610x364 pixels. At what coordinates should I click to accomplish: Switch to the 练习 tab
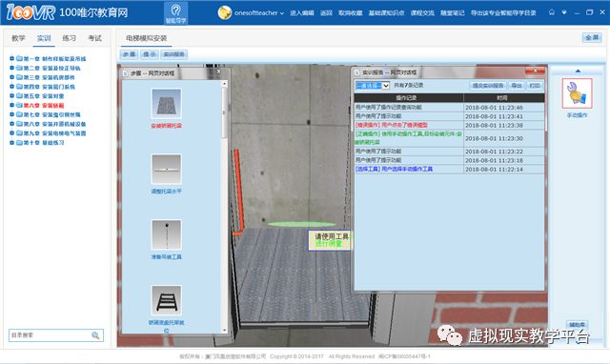click(69, 38)
